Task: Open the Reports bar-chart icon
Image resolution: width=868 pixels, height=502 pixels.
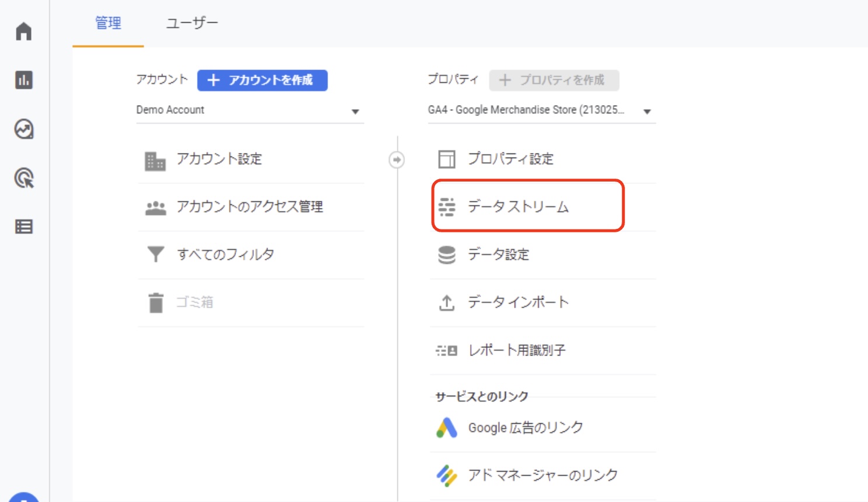Action: click(x=24, y=80)
